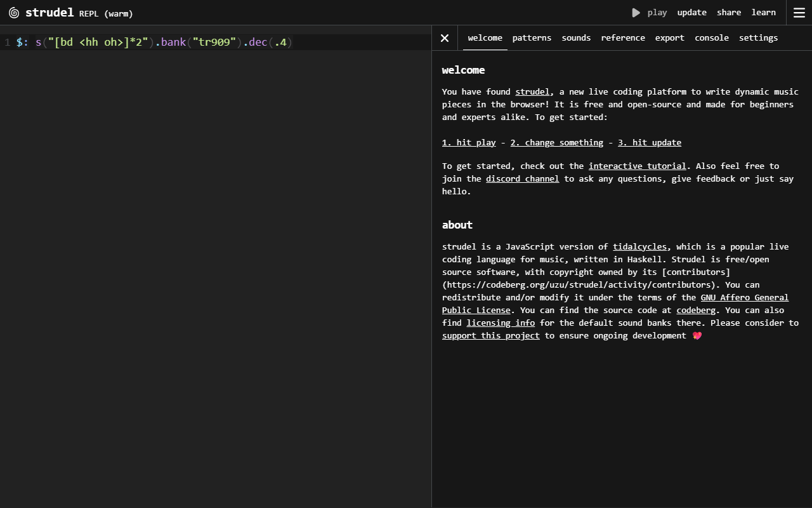Click the .dec call in the code

coord(256,43)
